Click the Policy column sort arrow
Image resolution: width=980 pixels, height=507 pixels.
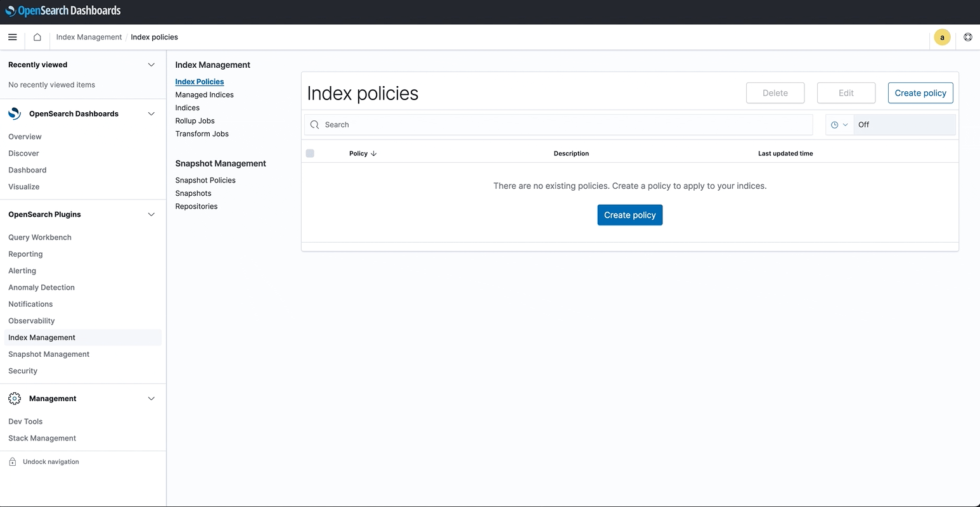373,153
